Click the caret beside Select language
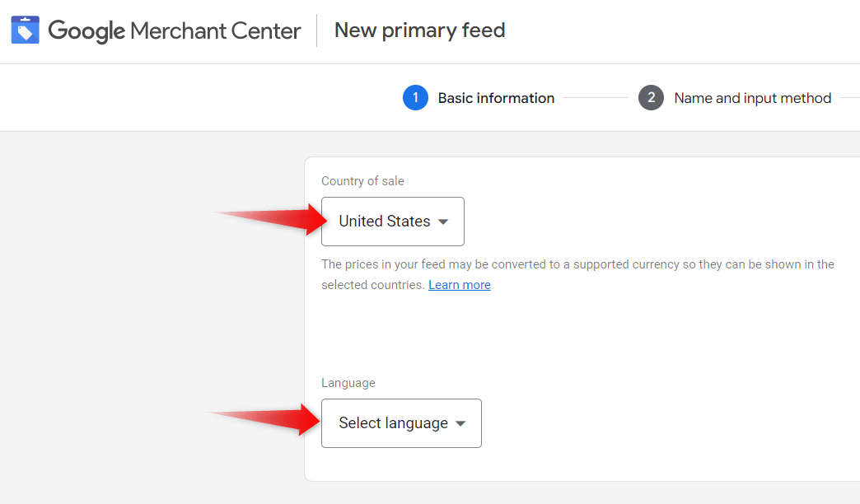The image size is (860, 504). click(x=460, y=424)
